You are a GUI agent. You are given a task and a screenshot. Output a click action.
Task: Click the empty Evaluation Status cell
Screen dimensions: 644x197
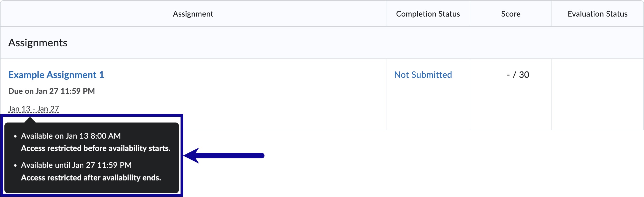tap(597, 94)
